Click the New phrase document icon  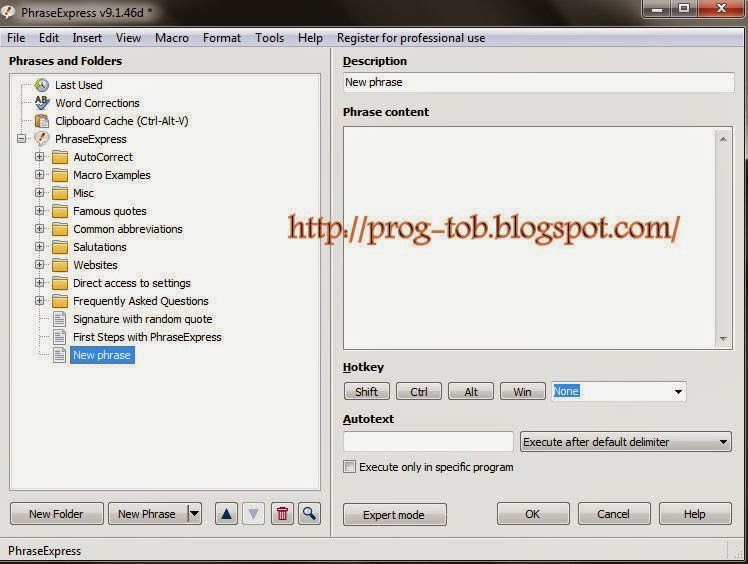pos(60,355)
